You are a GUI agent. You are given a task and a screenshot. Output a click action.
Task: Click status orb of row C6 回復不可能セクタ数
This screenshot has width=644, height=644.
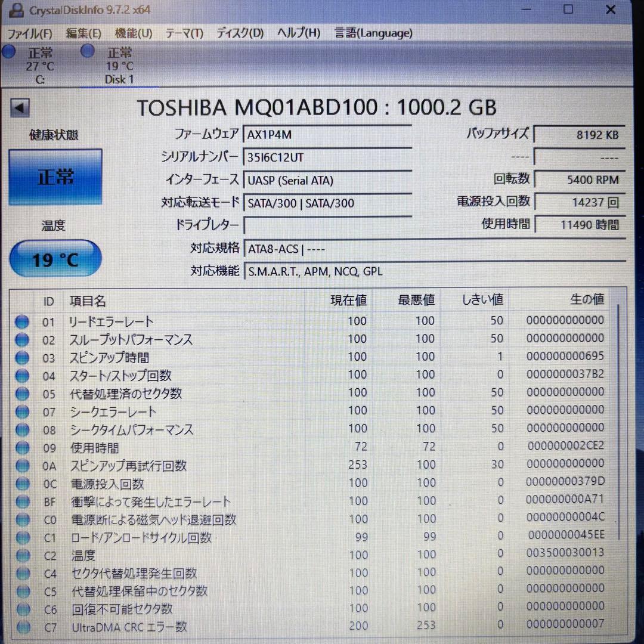(x=23, y=609)
